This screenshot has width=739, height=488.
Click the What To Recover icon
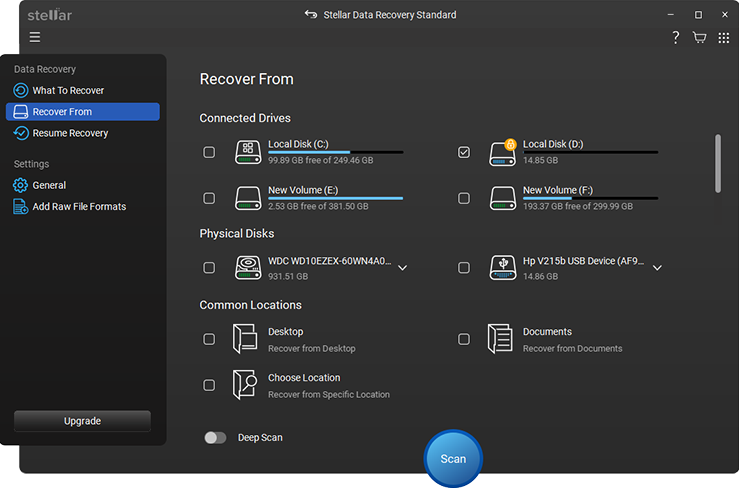[x=21, y=90]
